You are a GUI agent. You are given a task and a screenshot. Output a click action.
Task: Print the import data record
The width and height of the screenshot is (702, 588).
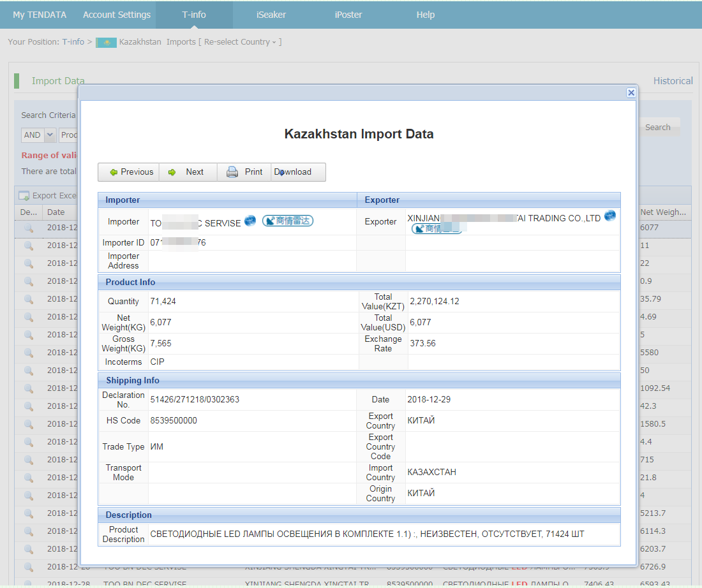click(245, 172)
